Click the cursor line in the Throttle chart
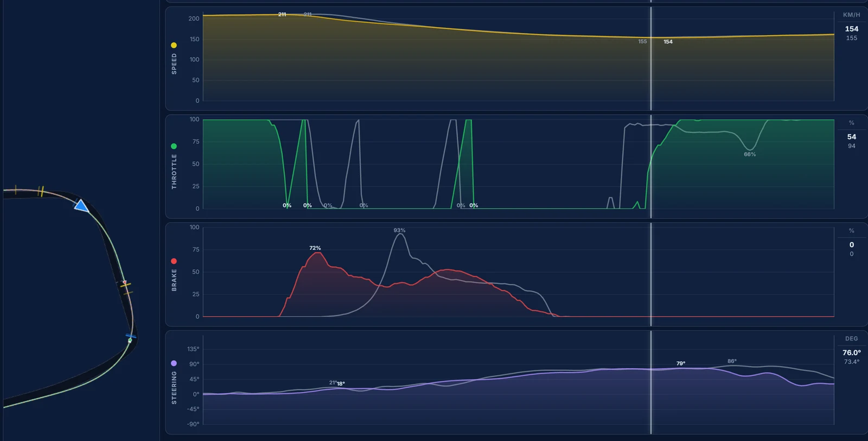Image resolution: width=868 pixels, height=441 pixels. point(651,166)
